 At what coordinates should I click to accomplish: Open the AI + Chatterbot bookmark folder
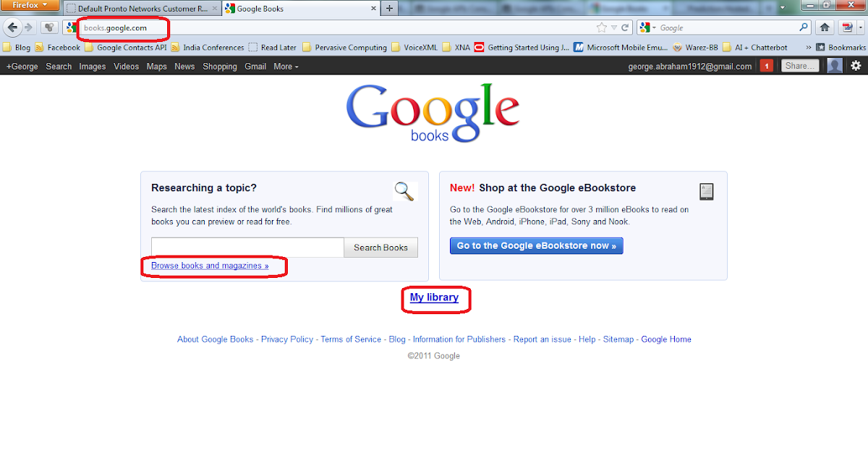pyautogui.click(x=754, y=47)
